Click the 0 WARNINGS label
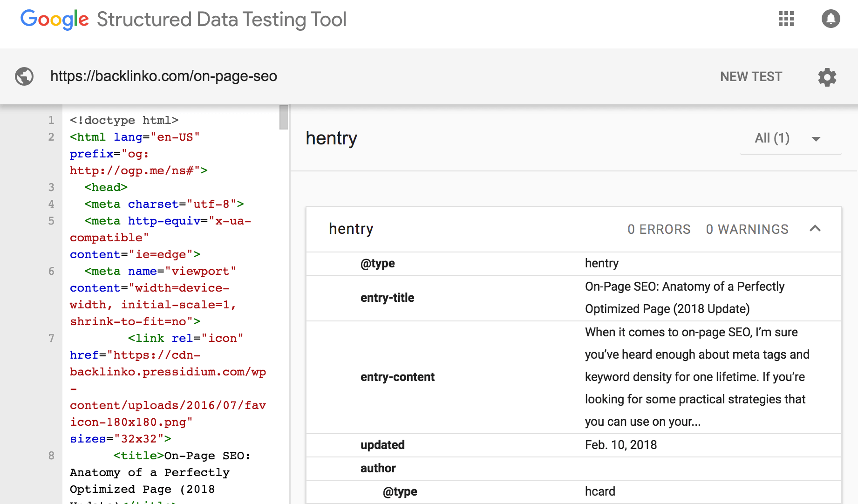Image resolution: width=858 pixels, height=504 pixels. click(747, 229)
